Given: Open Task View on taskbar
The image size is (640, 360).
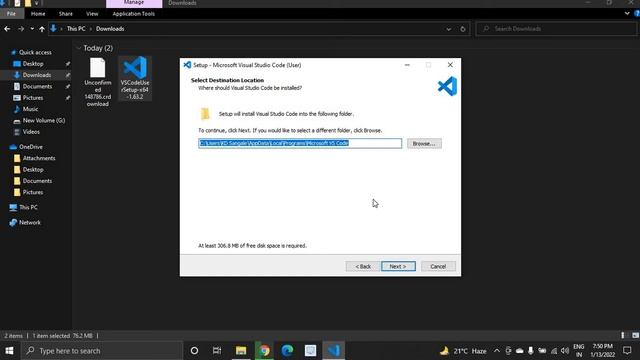Looking at the screenshot, I should pyautogui.click(x=217, y=351).
